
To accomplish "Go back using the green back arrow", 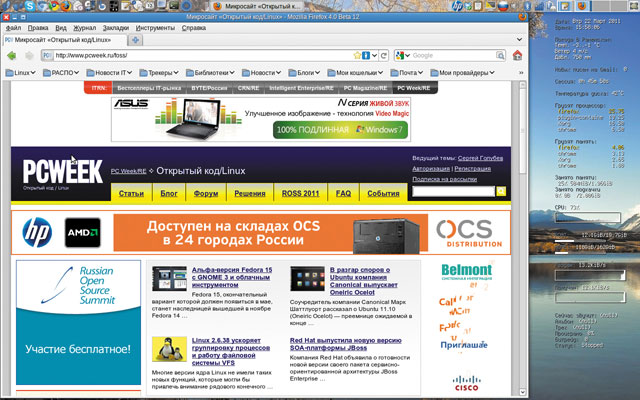I will point(12,56).
